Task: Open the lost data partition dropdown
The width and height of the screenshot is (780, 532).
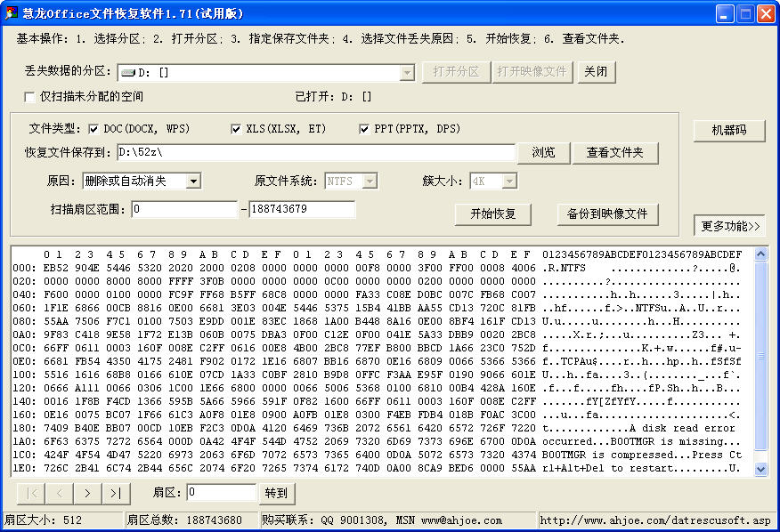Action: (407, 72)
